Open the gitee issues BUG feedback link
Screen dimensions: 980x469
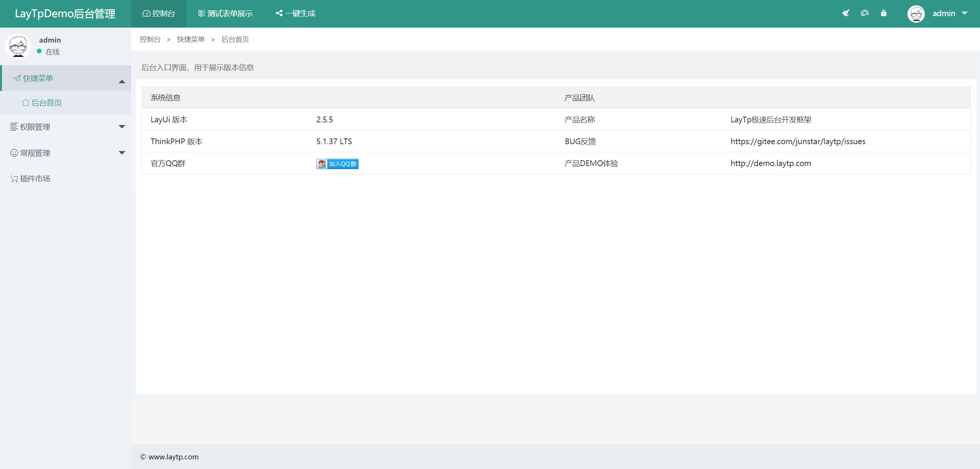pos(798,141)
